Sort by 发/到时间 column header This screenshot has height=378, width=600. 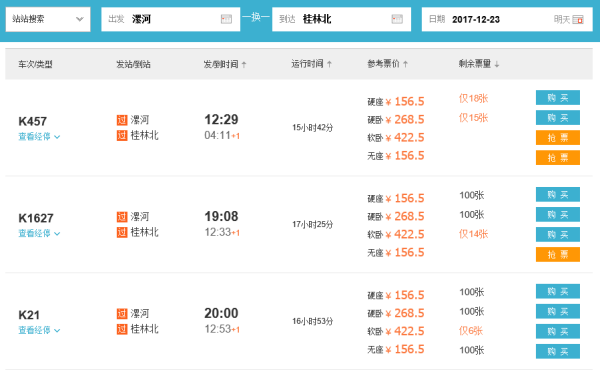click(x=225, y=64)
